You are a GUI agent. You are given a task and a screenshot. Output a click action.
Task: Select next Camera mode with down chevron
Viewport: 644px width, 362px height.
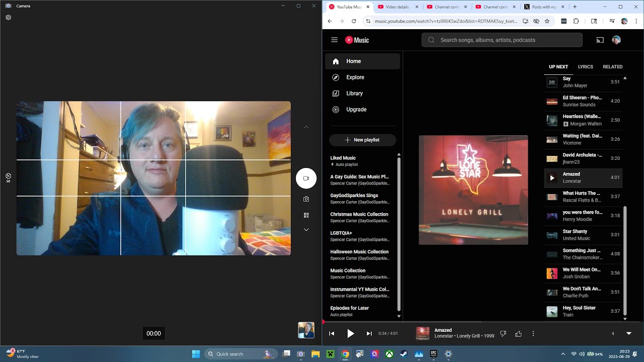(306, 230)
